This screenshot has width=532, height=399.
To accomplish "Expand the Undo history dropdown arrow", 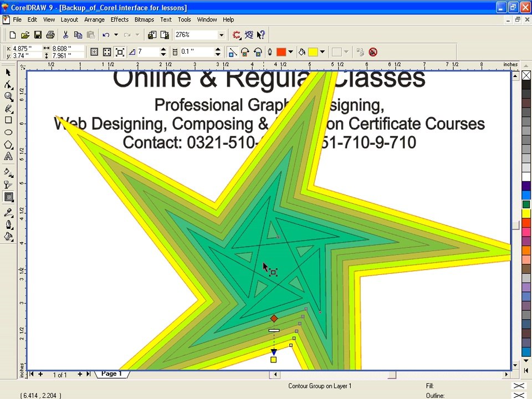I will 116,34.
